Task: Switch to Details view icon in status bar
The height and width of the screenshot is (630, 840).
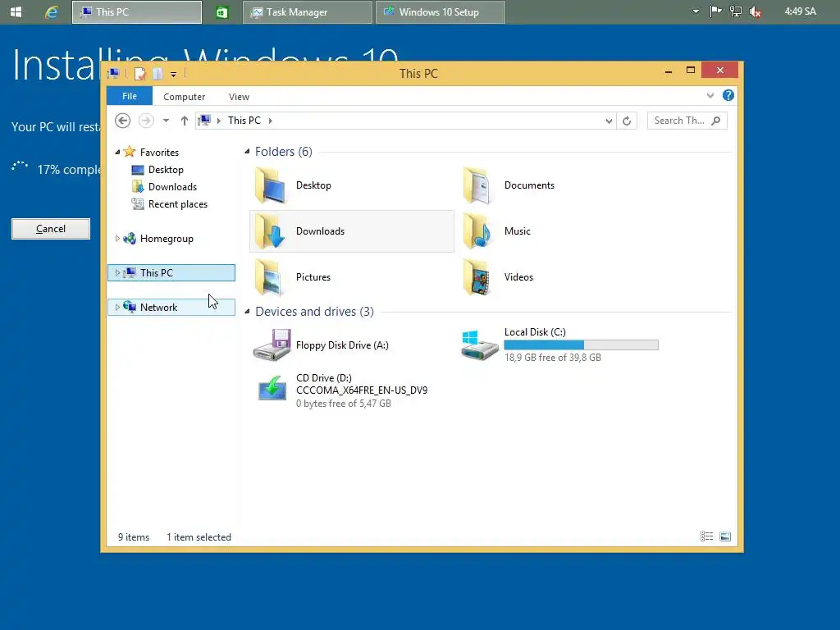Action: click(x=706, y=536)
